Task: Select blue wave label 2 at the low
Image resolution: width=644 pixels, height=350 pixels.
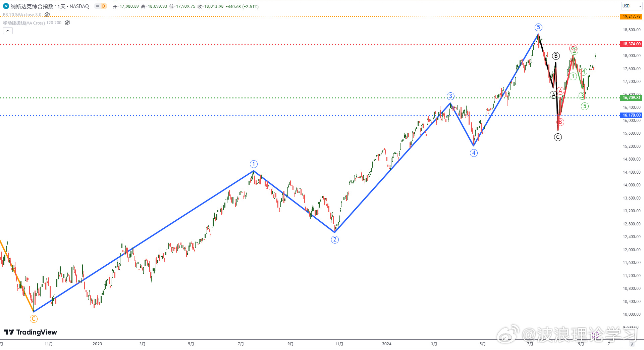Action: coord(335,239)
